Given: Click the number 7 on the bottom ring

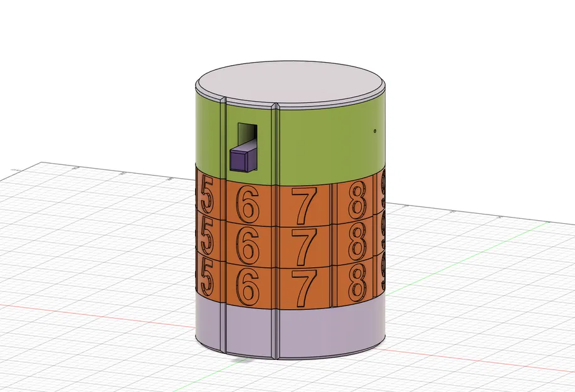Looking at the screenshot, I should pyautogui.click(x=303, y=289).
